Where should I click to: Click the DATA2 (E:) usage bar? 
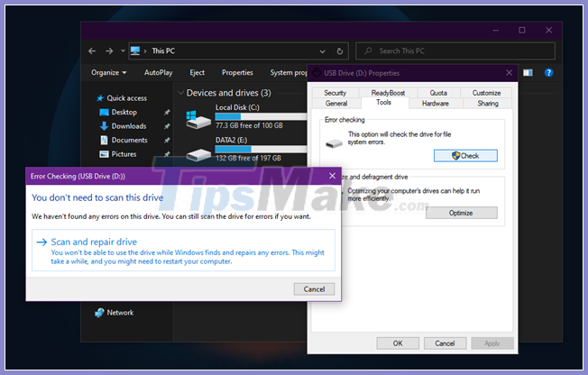click(x=261, y=149)
